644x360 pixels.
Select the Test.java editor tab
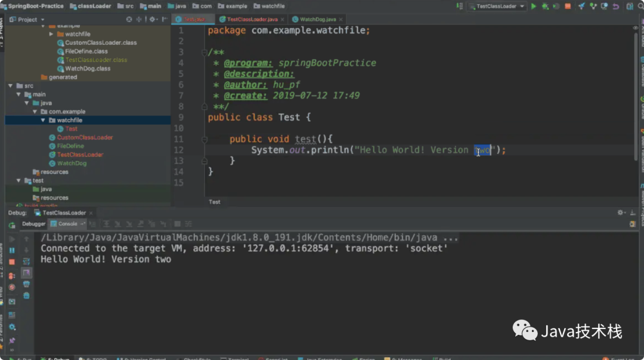193,19
